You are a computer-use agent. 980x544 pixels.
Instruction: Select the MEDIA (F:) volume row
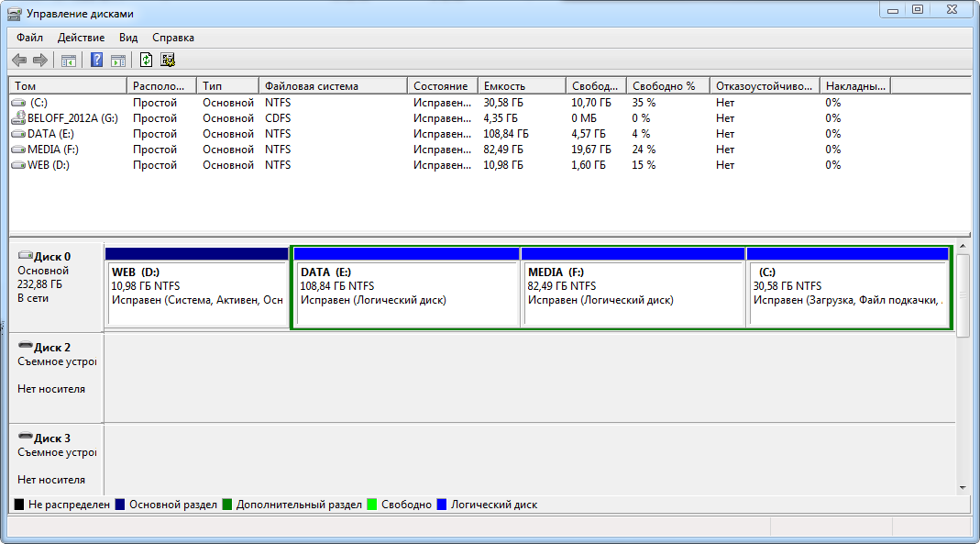coord(450,150)
